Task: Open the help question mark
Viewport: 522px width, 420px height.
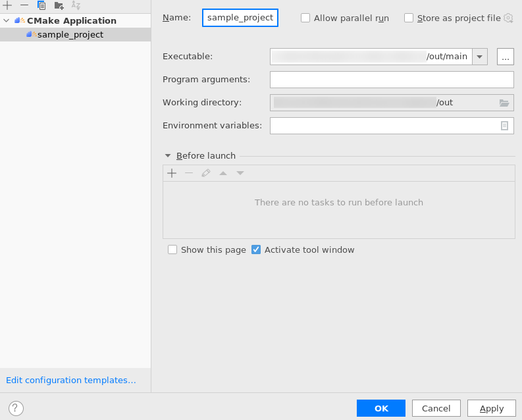Action: 16,408
